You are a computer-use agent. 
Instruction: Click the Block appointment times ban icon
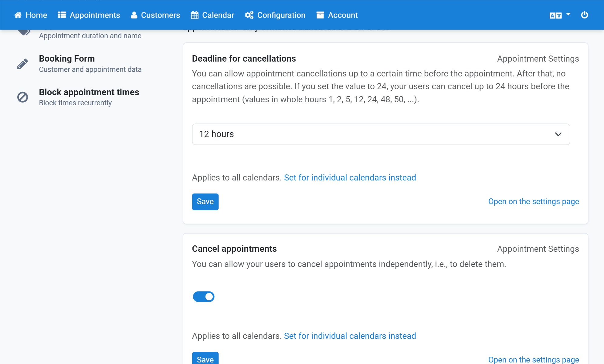(x=22, y=97)
